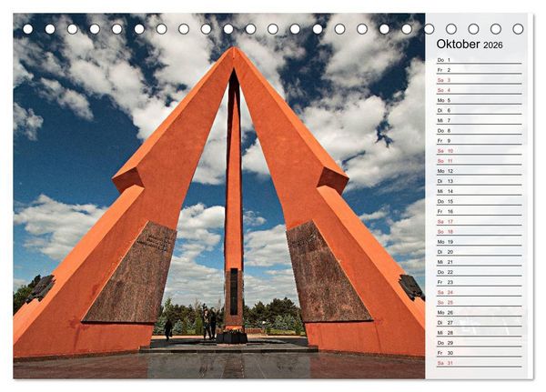The width and height of the screenshot is (546, 392).
Task: Click the orange monument photo
Action: [219, 196]
